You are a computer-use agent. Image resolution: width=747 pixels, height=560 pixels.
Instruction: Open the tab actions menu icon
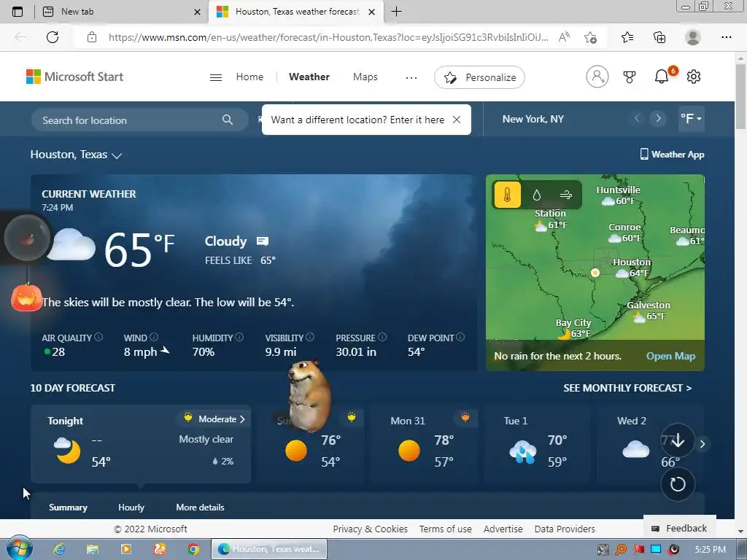[x=18, y=12]
